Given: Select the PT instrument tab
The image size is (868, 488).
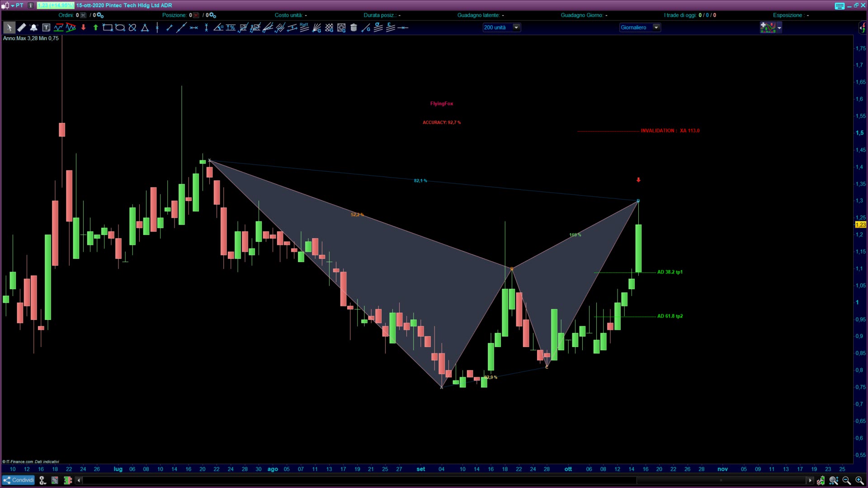Looking at the screenshot, I should (19, 5).
